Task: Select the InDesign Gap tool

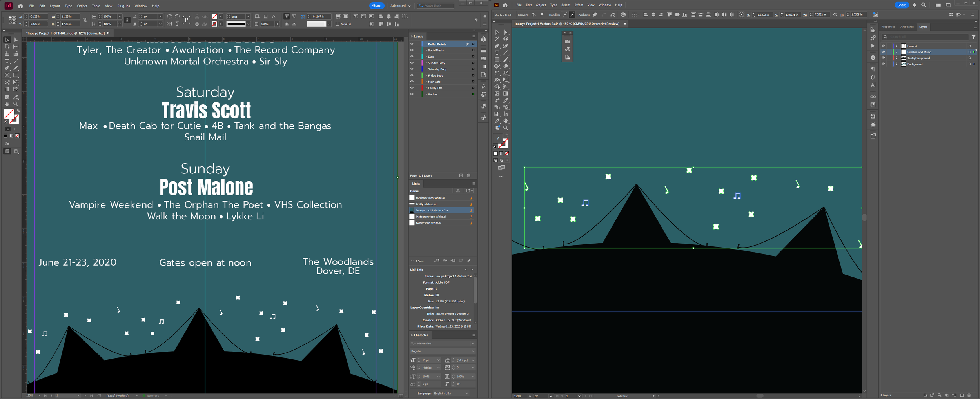Action: point(16,47)
